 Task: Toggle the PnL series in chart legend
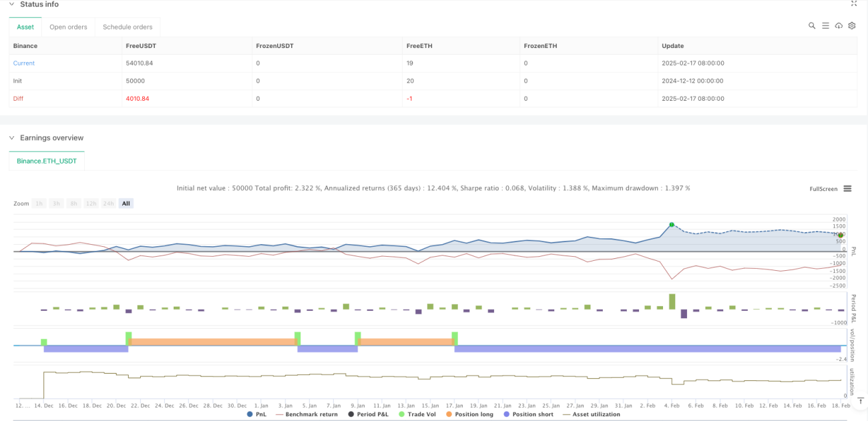(x=256, y=414)
